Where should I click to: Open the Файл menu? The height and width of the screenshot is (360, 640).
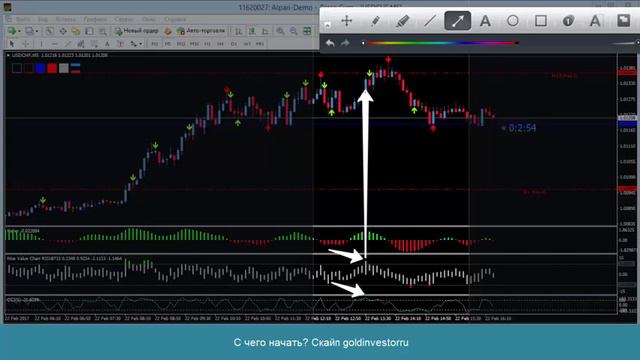pos(23,19)
